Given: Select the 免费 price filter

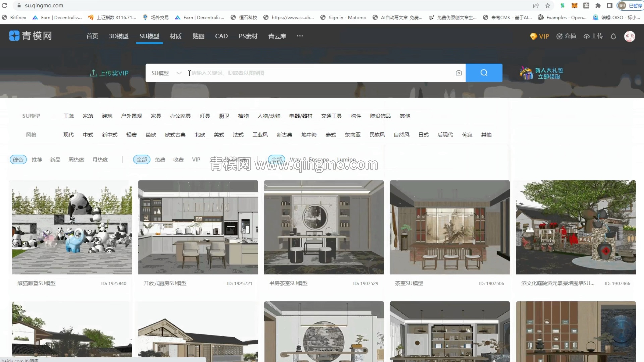Looking at the screenshot, I should tap(160, 160).
